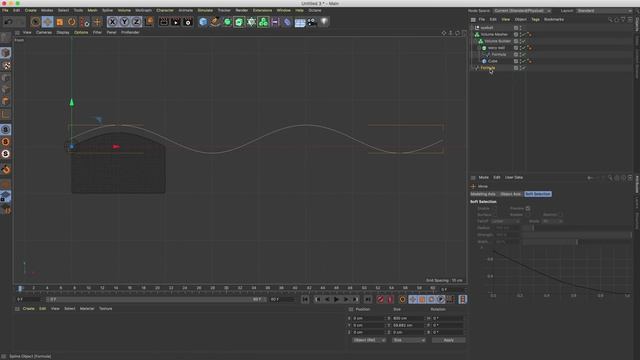
Task: Open the MoGraph menu
Action: coord(143,10)
